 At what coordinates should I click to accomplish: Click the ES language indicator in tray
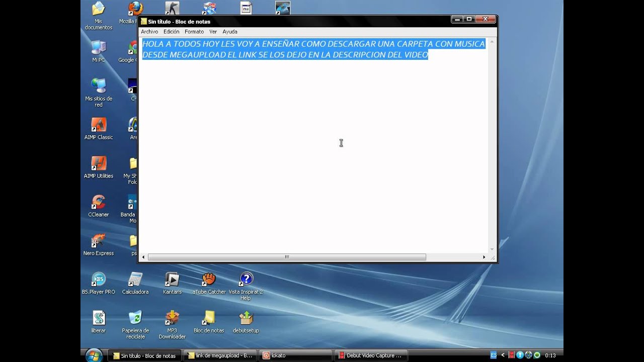coord(494,355)
